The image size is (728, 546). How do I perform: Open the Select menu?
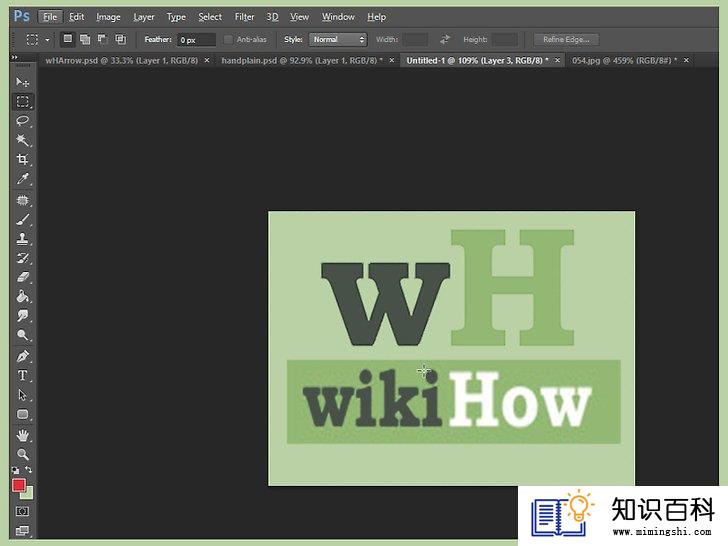[210, 17]
